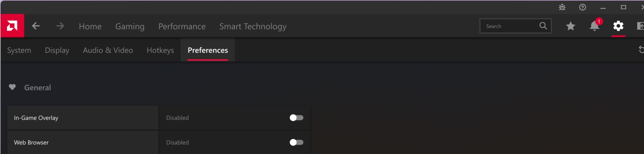
Task: Open the Smart Technology tab
Action: click(253, 26)
